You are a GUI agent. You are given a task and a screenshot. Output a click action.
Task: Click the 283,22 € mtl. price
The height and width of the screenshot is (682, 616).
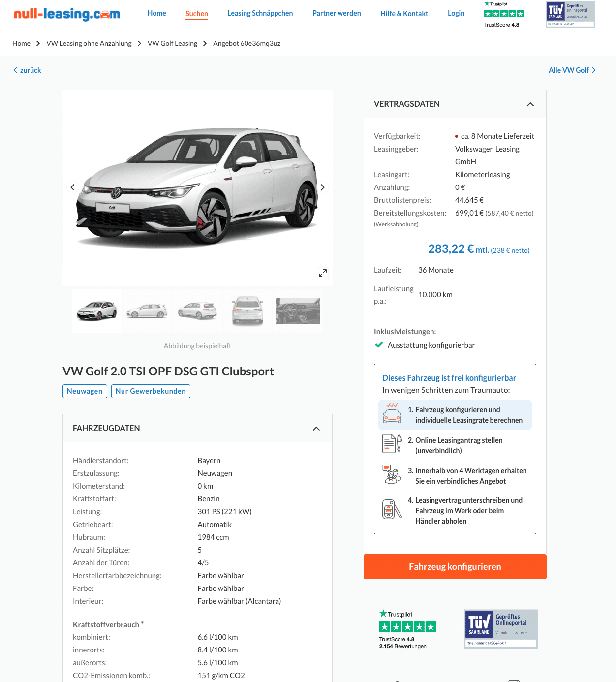click(x=459, y=249)
